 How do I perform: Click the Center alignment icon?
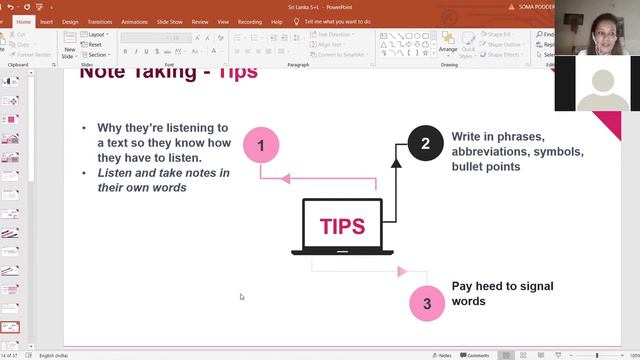(247, 51)
